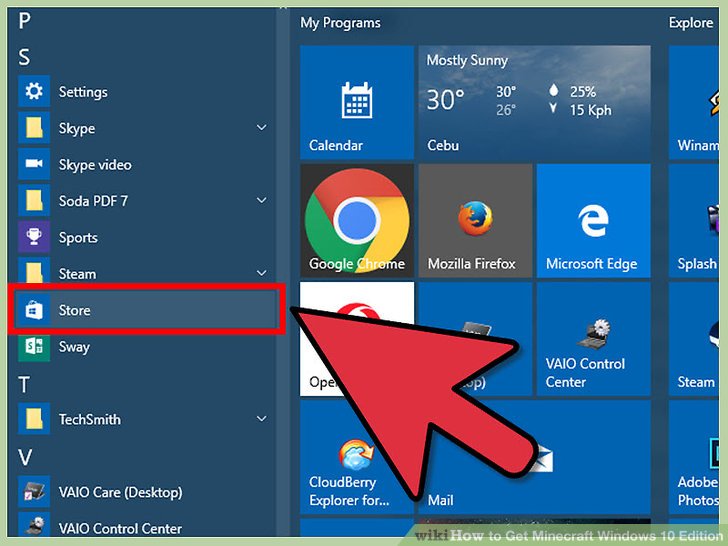Open the Adobe Photoshop tile
The image size is (728, 546).
(x=694, y=457)
